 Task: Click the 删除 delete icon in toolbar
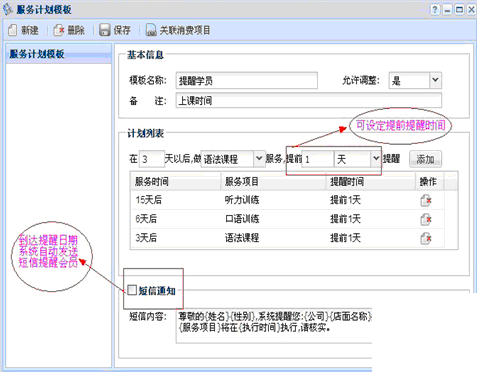click(x=59, y=30)
